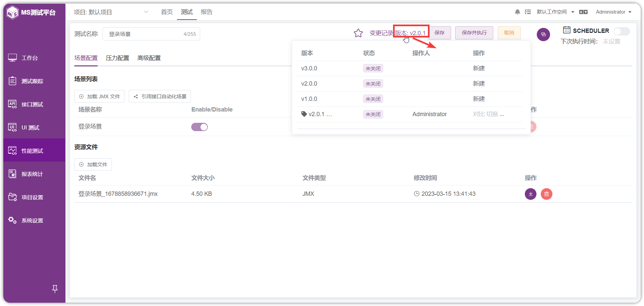644x306 pixels.
Task: Download the 登录场景 jmx file
Action: [530, 194]
